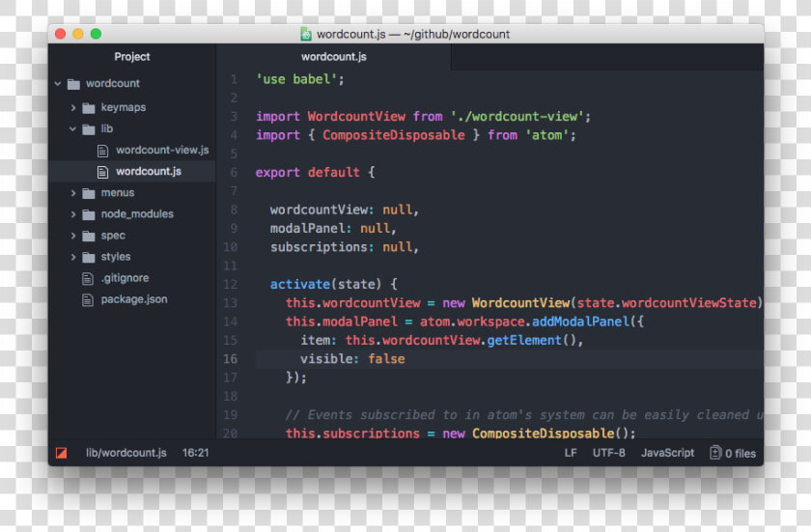This screenshot has width=811, height=532.
Task: Click the spec folder icon
Action: [x=89, y=237]
